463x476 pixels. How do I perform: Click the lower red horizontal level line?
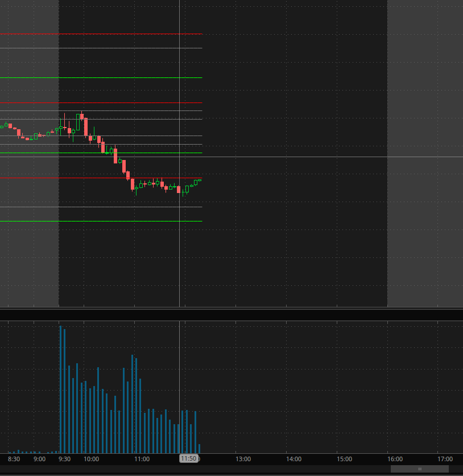[102, 178]
